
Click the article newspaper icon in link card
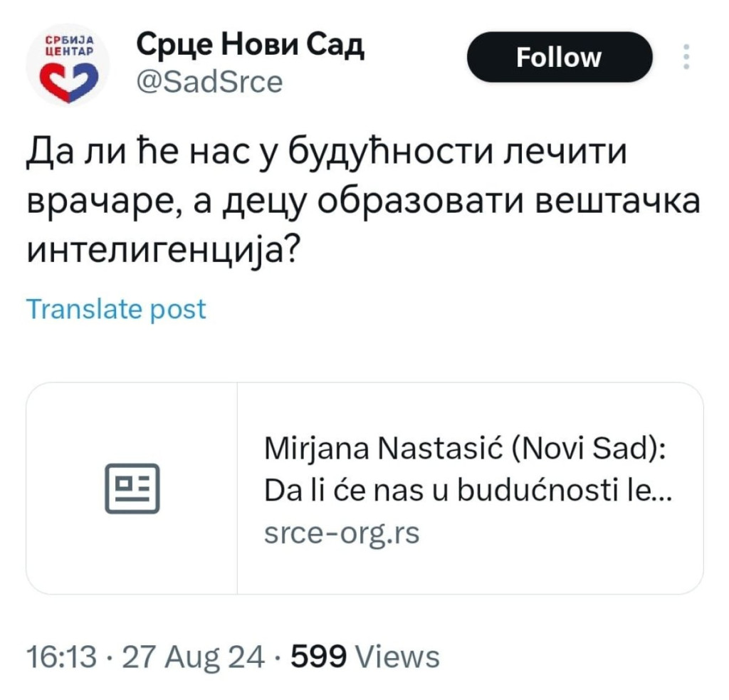pyautogui.click(x=132, y=489)
